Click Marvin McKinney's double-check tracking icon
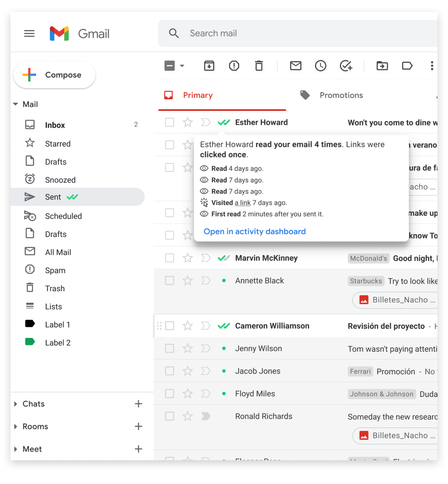 click(224, 258)
